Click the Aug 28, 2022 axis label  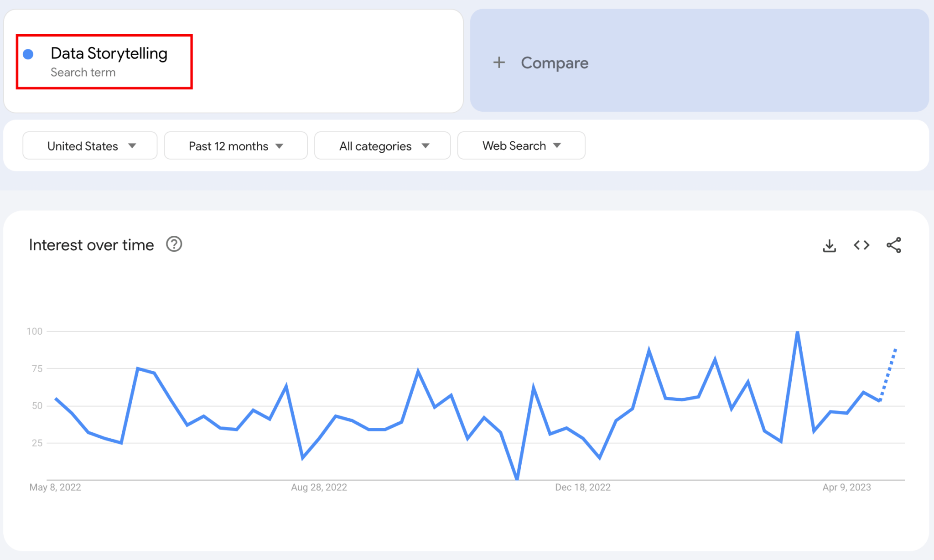click(319, 487)
